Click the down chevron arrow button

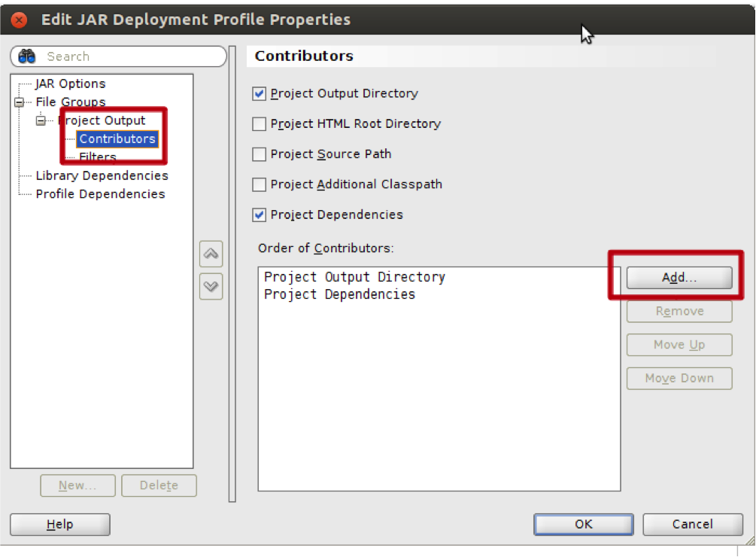pos(211,287)
